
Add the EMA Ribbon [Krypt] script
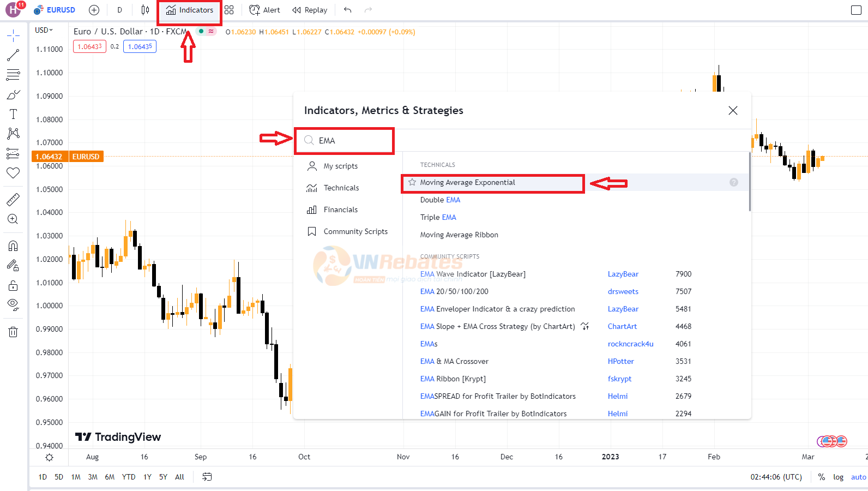[453, 379]
